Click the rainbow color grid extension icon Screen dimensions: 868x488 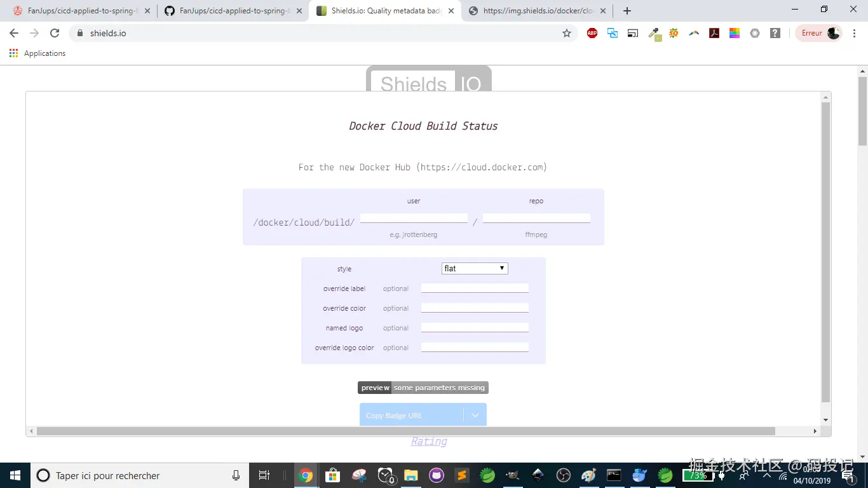[735, 33]
